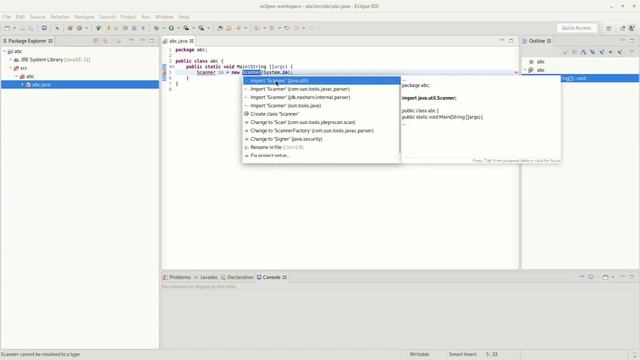This screenshot has height=360, width=640.
Task: Choose Import 'Scanner' (sun.tools.java)
Action: [x=321, y=106]
